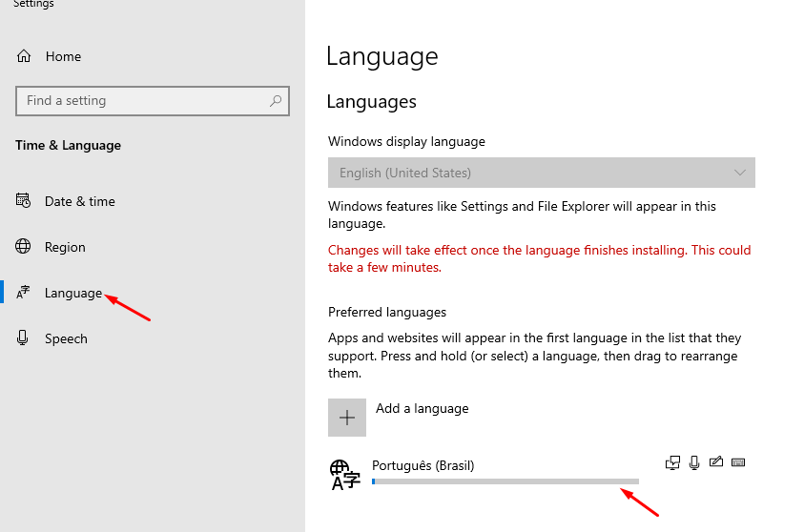Click the Home house icon
The image size is (804, 532).
click(24, 56)
